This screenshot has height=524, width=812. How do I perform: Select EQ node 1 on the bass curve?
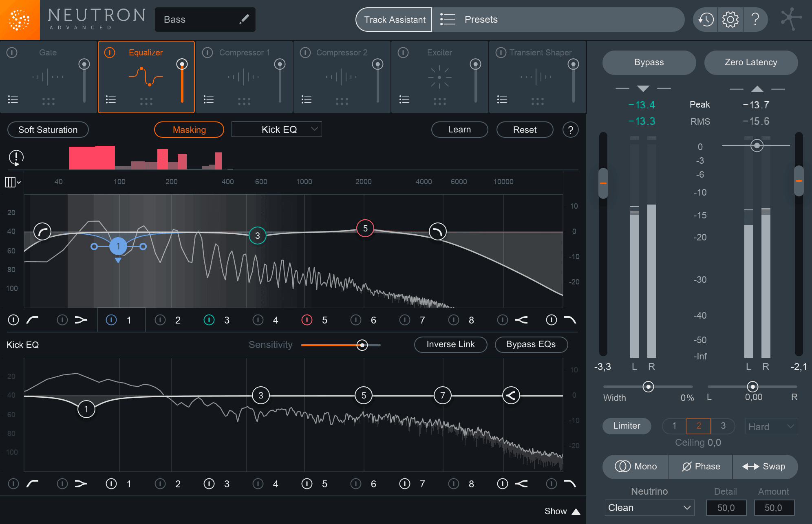[118, 246]
